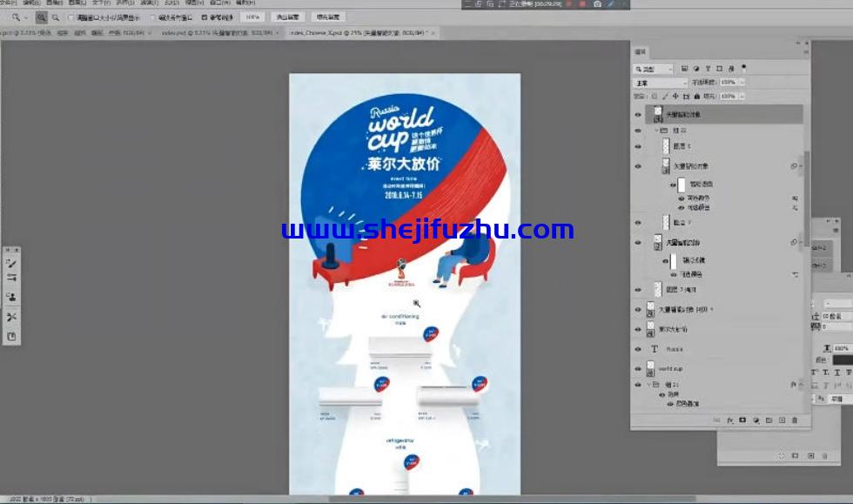Click the text layer filter T icon
Viewport: 853px width, 504px height.
708,68
